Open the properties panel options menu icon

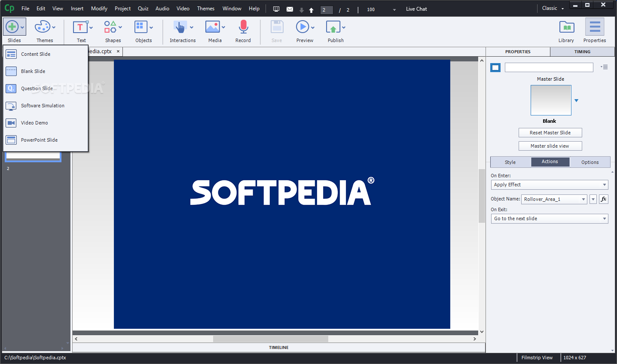tap(604, 67)
